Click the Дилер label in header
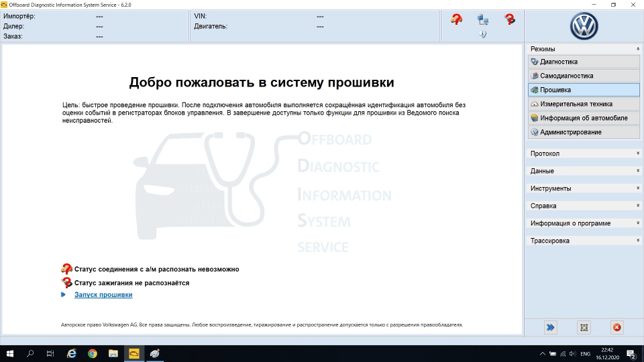This screenshot has width=644, height=362. pyautogui.click(x=13, y=26)
